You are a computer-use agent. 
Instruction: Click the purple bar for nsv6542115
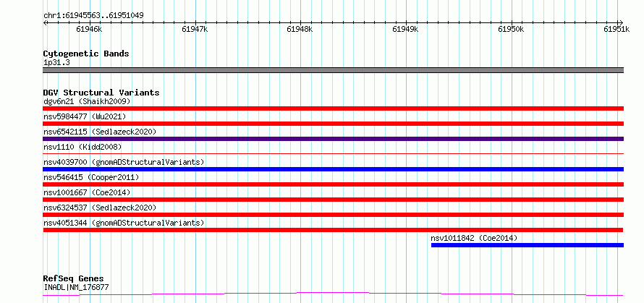(x=334, y=139)
